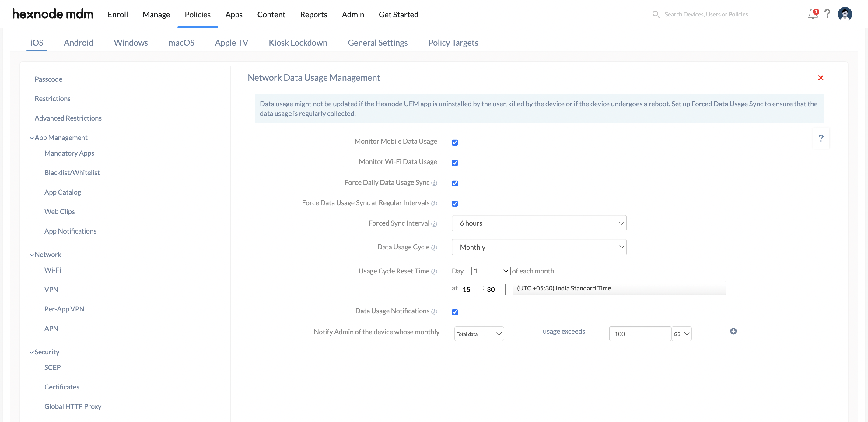Click the time zone India Standard Time field
Image resolution: width=868 pixels, height=422 pixels.
click(619, 288)
